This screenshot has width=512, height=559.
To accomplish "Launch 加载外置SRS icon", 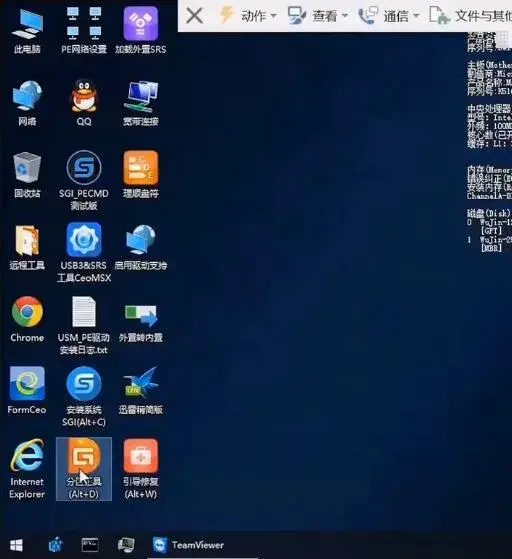I will [x=140, y=31].
